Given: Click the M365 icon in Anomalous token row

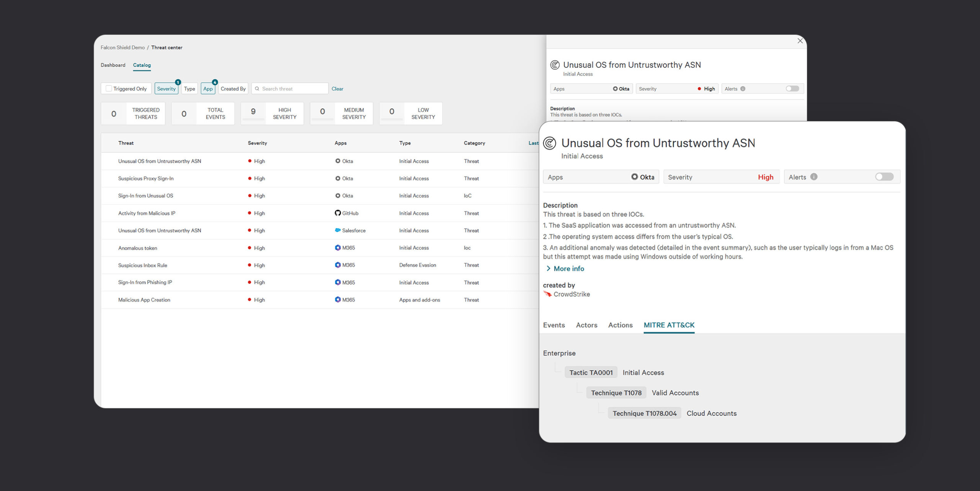Looking at the screenshot, I should (x=337, y=248).
